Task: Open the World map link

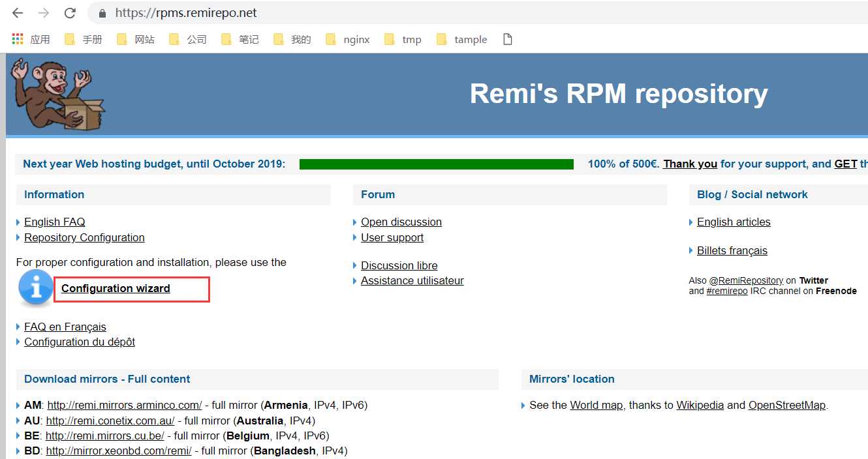Action: click(x=597, y=405)
